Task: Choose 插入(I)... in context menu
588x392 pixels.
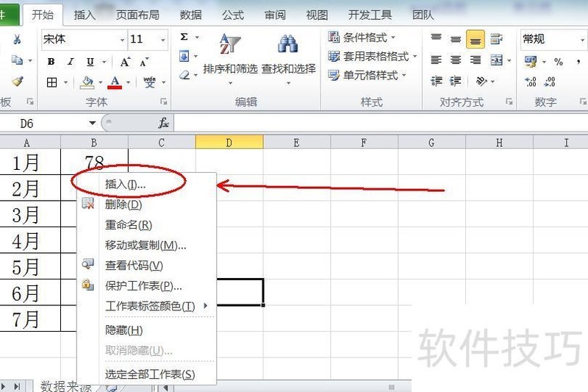Action: tap(147, 184)
